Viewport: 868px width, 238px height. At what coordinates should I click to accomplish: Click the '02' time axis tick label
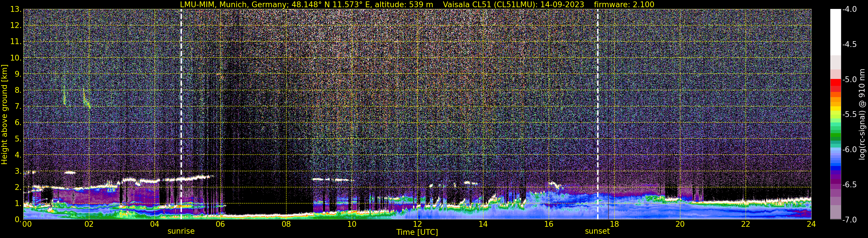click(x=89, y=224)
